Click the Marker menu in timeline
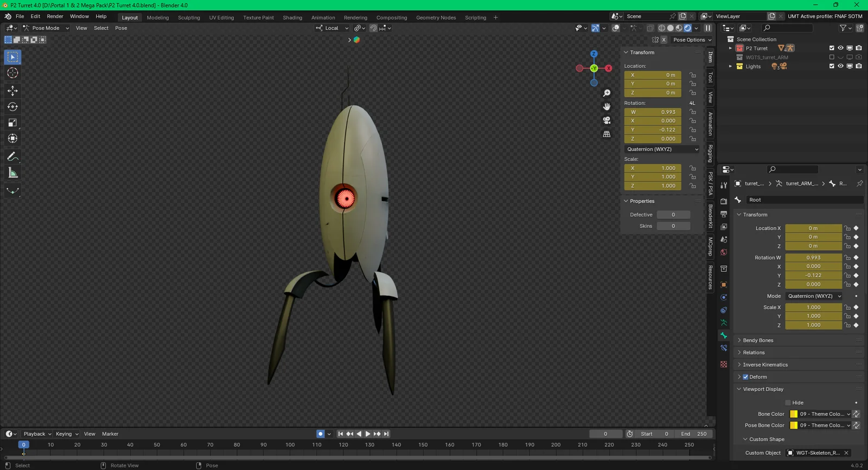Viewport: 868px width, 470px height. (110, 434)
